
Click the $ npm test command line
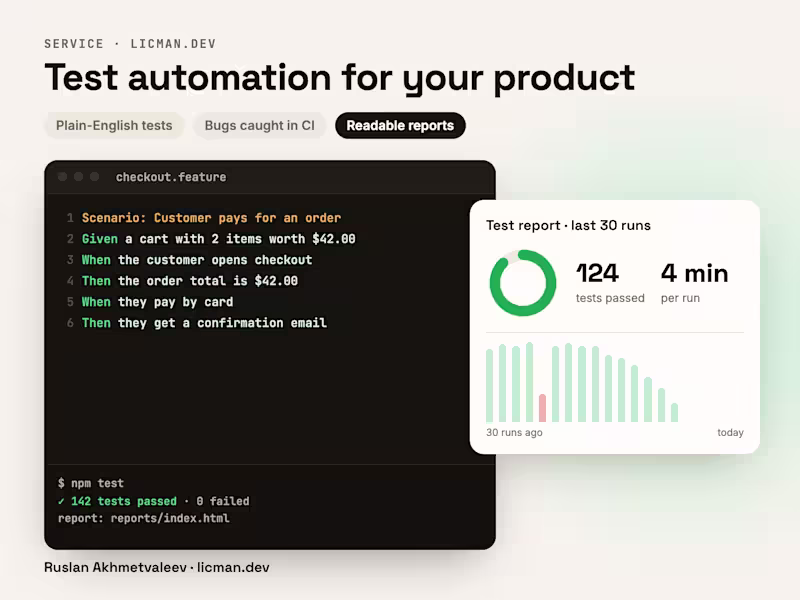point(91,483)
